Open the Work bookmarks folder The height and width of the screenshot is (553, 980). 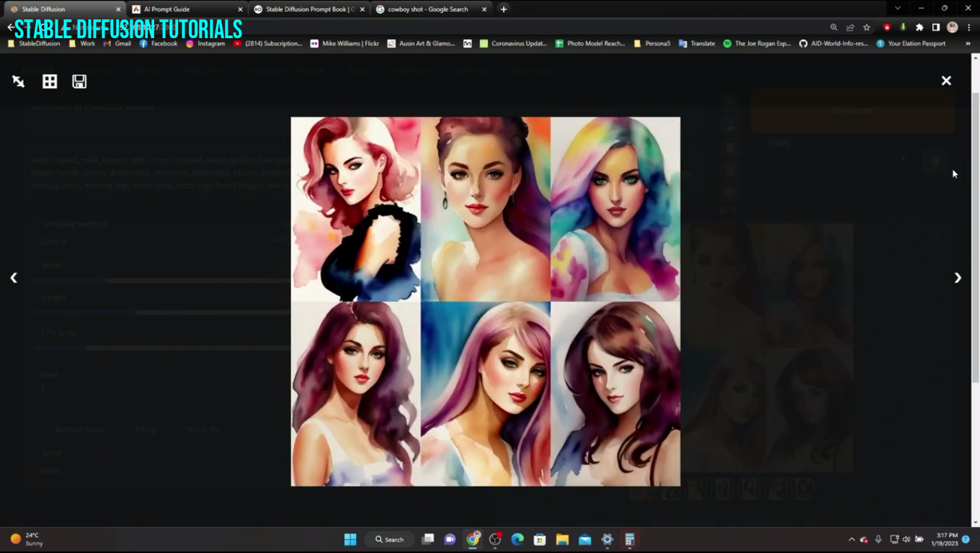82,43
